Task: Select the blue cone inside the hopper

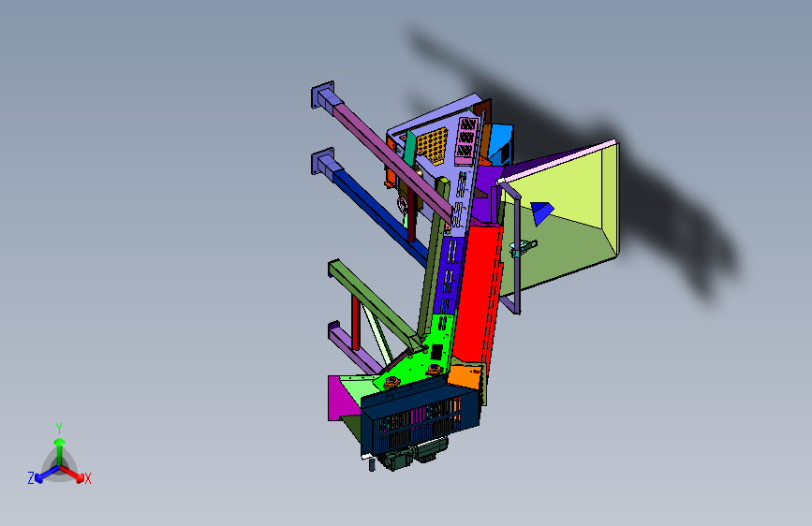Action: (541, 212)
